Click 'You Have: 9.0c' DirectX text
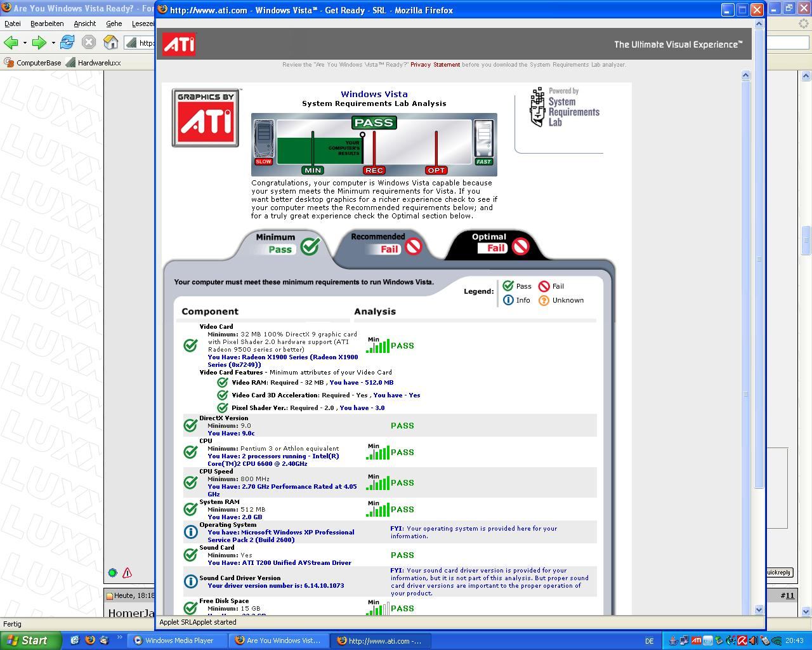This screenshot has height=650, width=812. click(x=231, y=433)
